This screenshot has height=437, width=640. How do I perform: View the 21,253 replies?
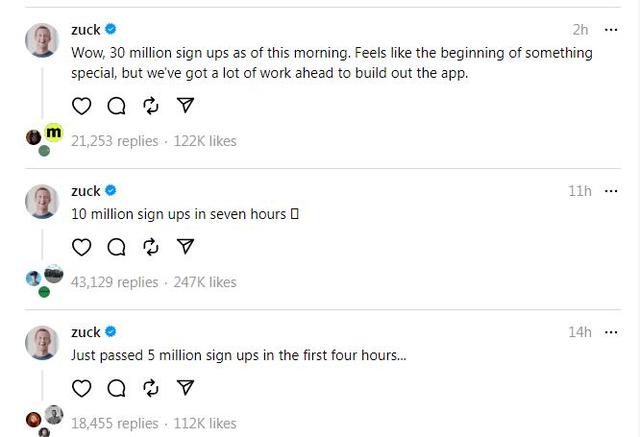(x=114, y=141)
